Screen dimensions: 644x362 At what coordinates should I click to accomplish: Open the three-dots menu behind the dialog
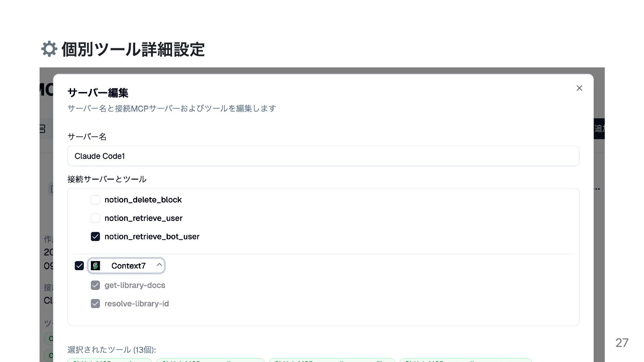(x=597, y=189)
